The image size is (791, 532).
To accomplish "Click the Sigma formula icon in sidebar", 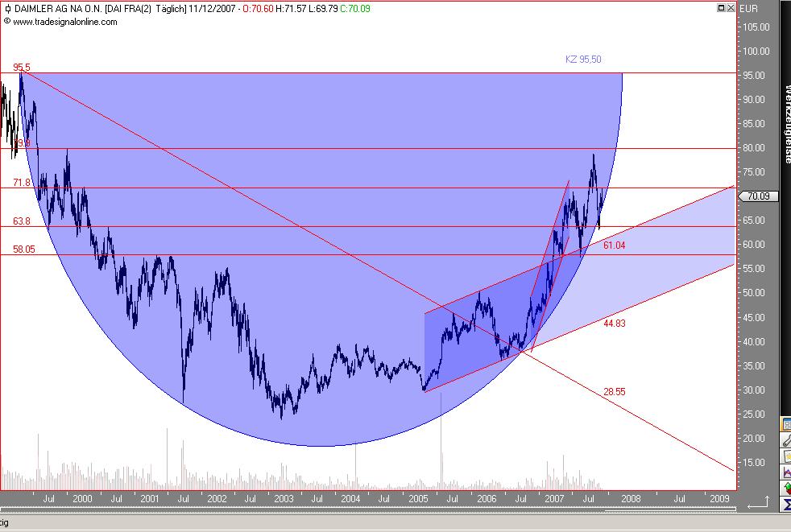I will (786, 504).
